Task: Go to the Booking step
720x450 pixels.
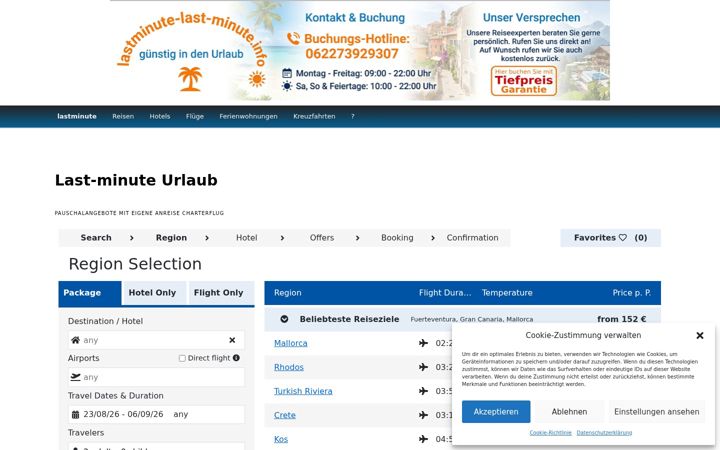Action: (397, 238)
